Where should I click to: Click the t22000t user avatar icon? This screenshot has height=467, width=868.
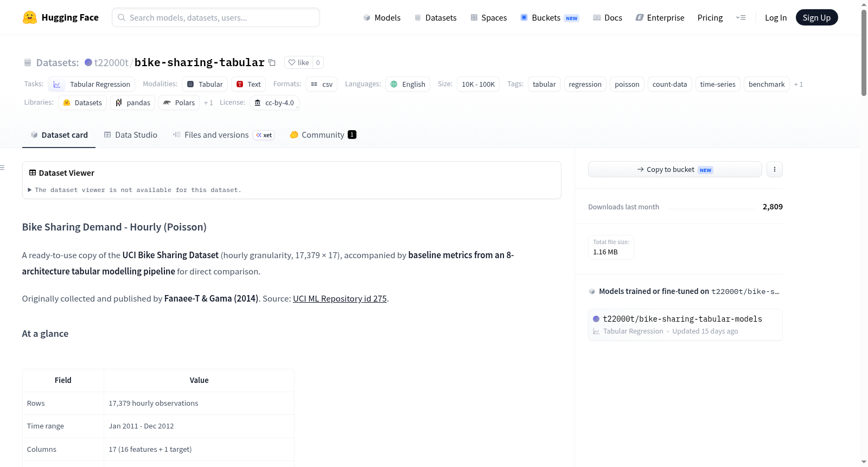pyautogui.click(x=88, y=62)
